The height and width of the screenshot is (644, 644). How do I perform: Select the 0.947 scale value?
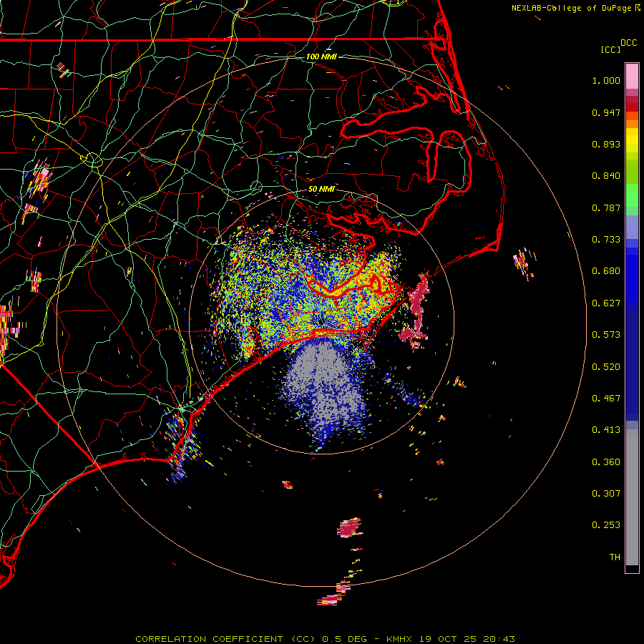click(606, 112)
